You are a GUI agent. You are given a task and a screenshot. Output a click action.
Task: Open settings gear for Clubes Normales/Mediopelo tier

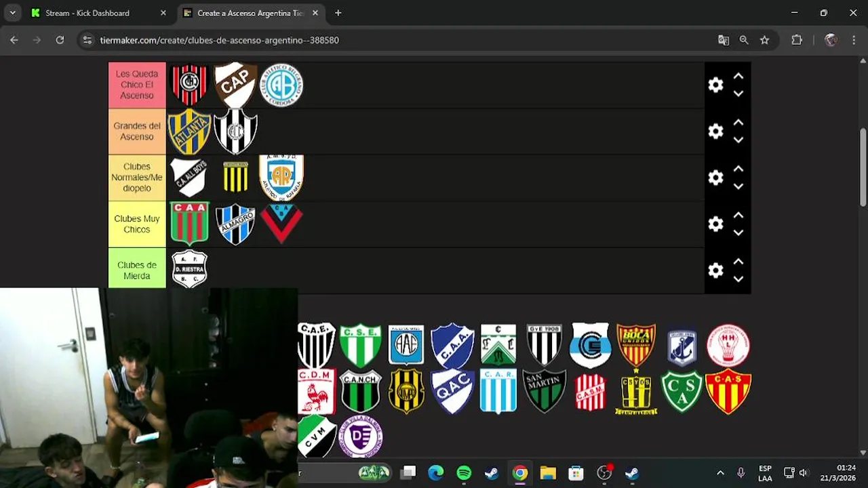(715, 178)
